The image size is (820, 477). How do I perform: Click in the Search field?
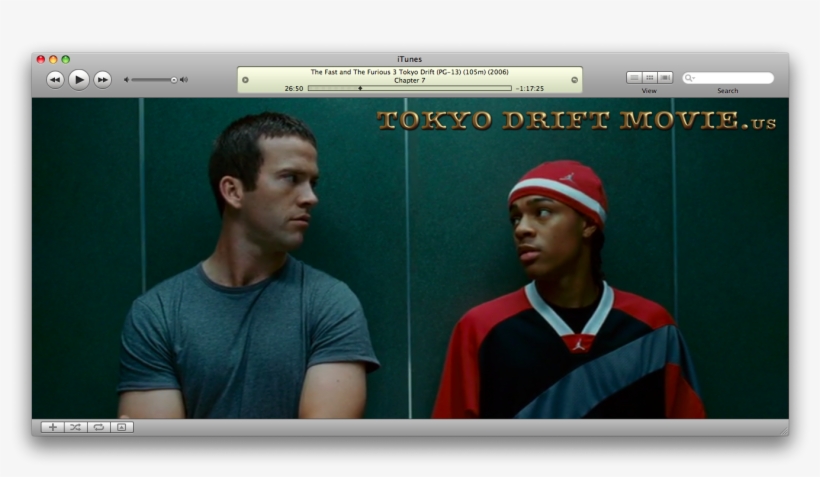[x=733, y=78]
